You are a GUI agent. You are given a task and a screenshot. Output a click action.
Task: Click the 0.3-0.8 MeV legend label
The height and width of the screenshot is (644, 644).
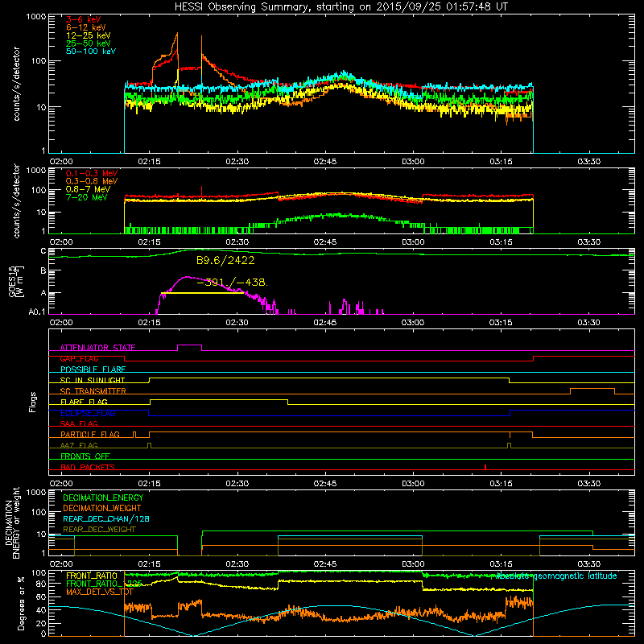click(92, 181)
